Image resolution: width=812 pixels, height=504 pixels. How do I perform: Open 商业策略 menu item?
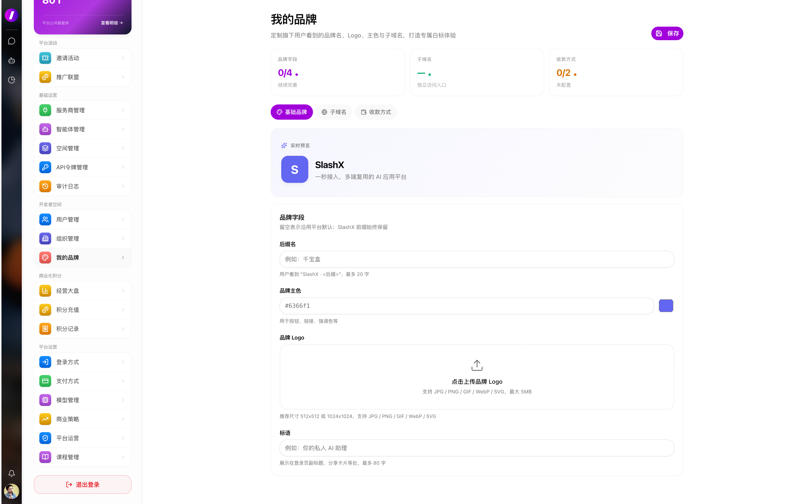point(83,419)
